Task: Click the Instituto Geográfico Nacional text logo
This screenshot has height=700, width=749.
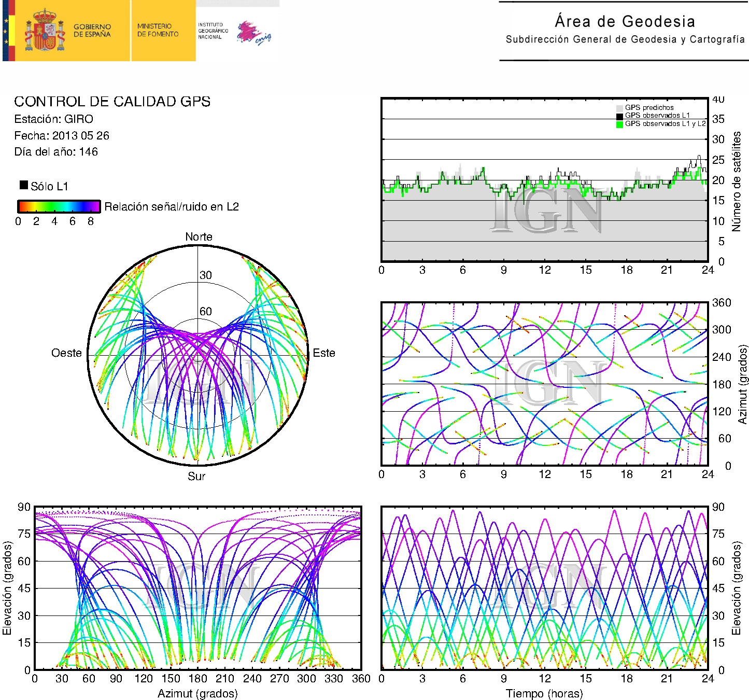Action: pyautogui.click(x=213, y=31)
